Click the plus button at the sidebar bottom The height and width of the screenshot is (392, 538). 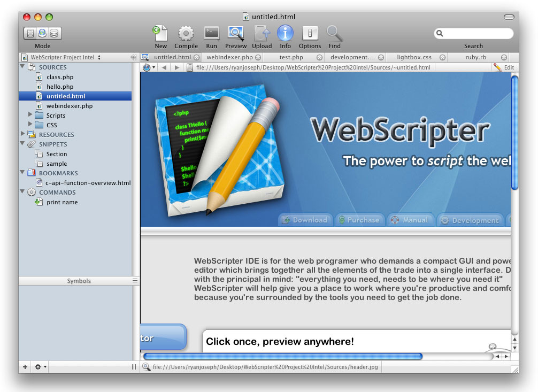point(25,367)
